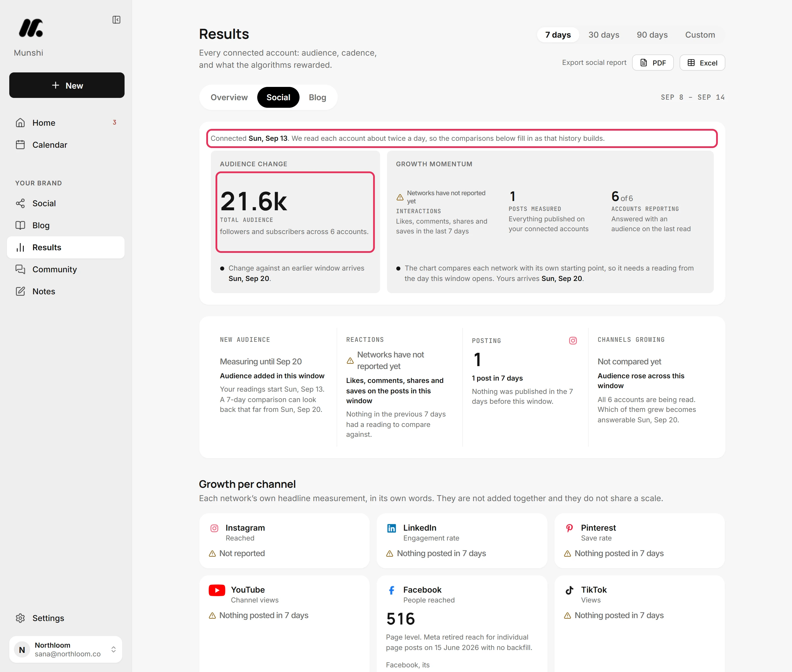
Task: Collapse the sidebar panel icon
Action: pyautogui.click(x=116, y=20)
